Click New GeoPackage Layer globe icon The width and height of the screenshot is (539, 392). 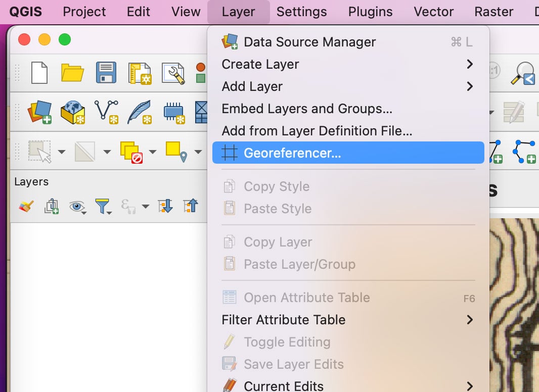click(72, 112)
